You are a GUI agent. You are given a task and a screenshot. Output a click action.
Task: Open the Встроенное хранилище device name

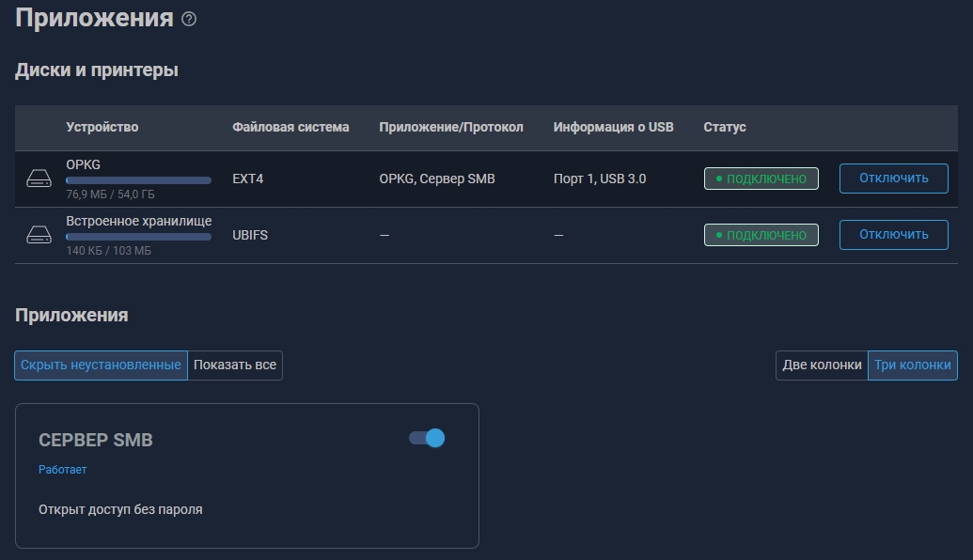coord(138,221)
